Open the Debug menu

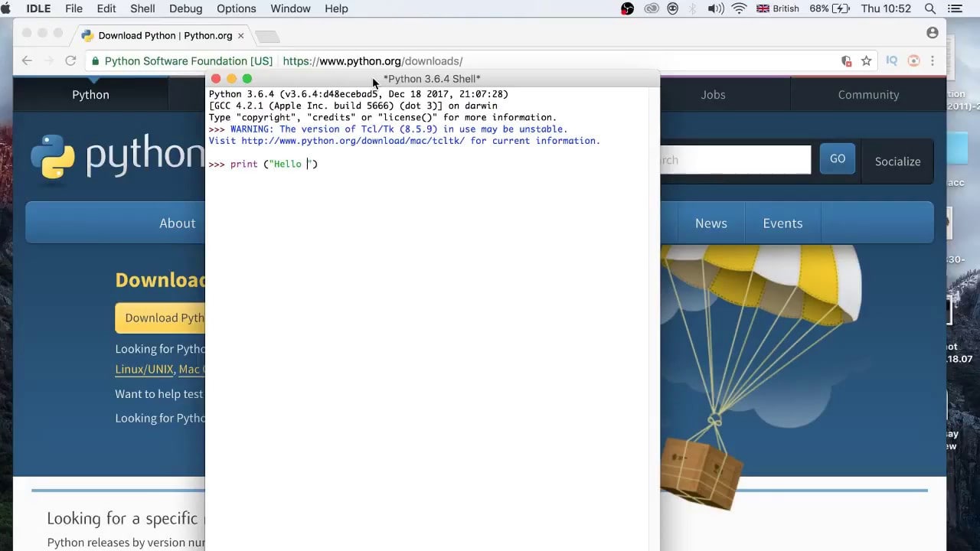[186, 8]
